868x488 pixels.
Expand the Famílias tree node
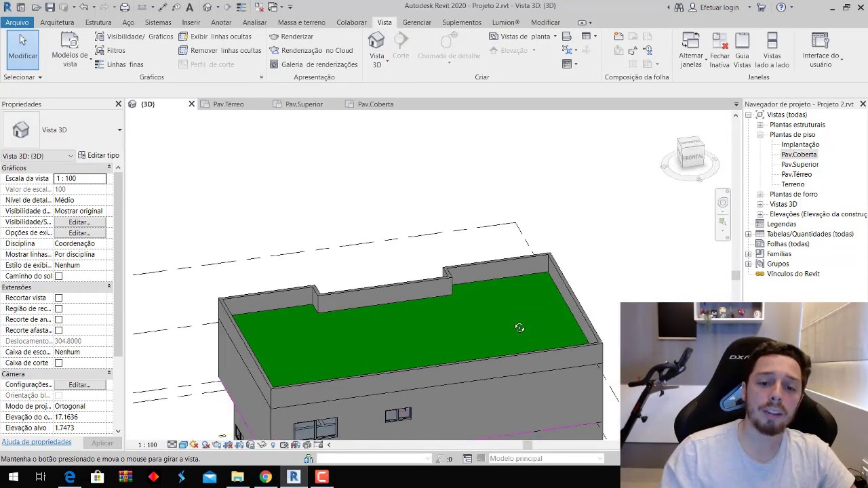point(749,253)
